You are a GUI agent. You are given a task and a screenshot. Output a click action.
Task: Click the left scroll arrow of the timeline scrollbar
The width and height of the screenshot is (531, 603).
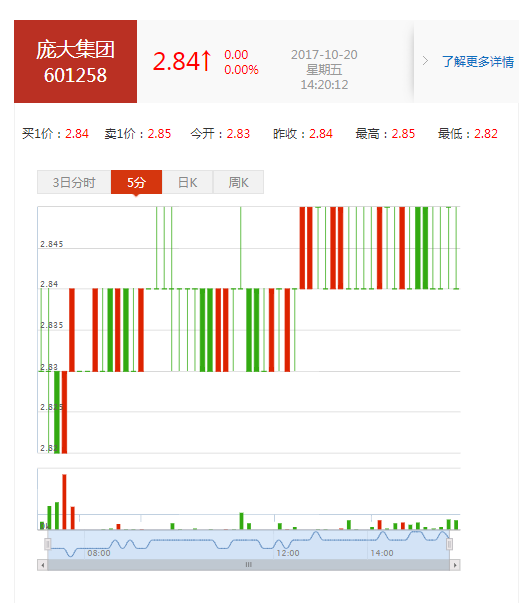pyautogui.click(x=42, y=565)
